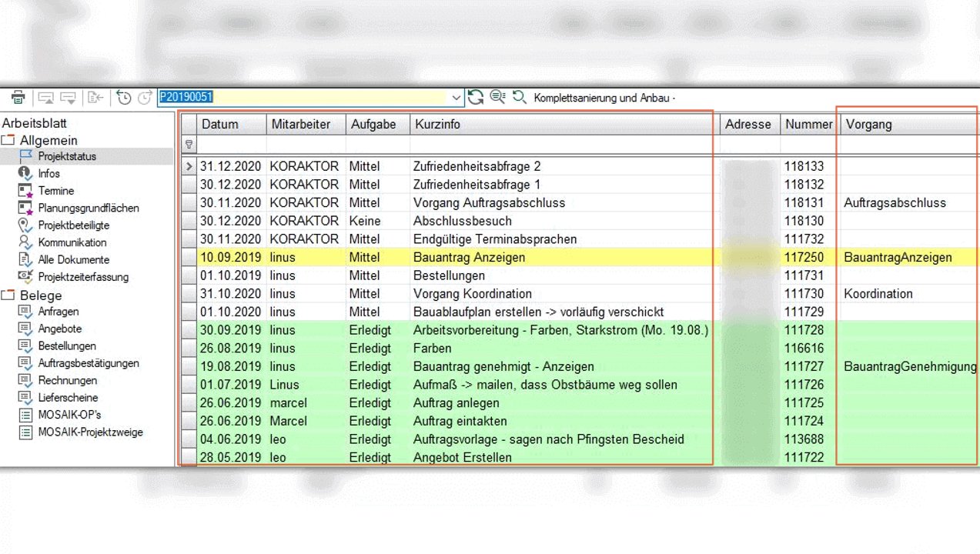Click the printer icon in toolbar

(18, 98)
